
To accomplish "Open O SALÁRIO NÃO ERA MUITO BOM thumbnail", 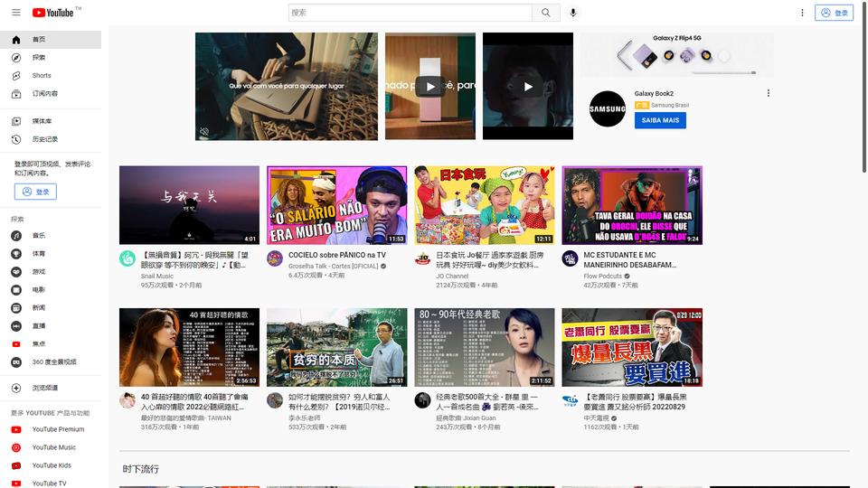I will tap(336, 205).
